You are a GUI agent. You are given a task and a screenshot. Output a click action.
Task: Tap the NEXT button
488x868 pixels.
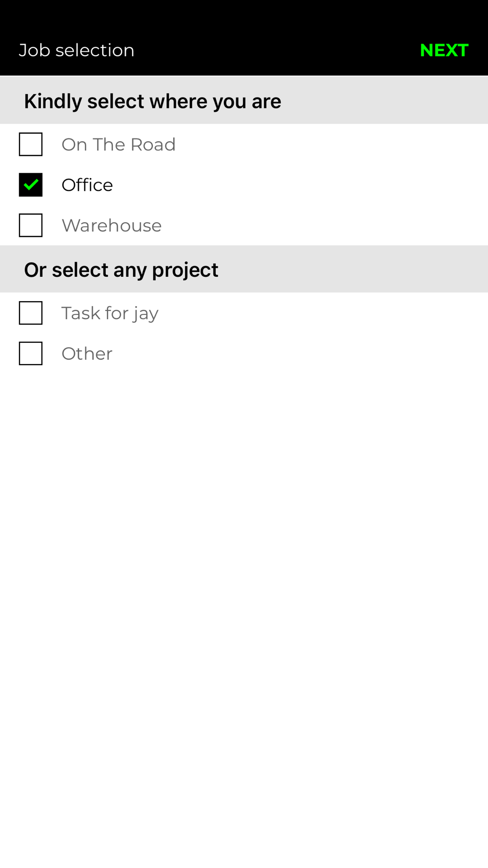pyautogui.click(x=444, y=50)
